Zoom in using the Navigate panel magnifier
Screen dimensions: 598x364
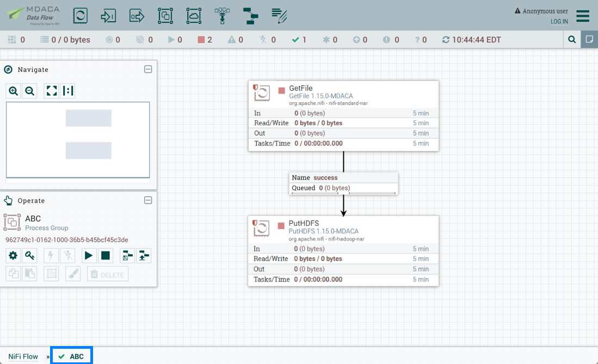(x=13, y=90)
